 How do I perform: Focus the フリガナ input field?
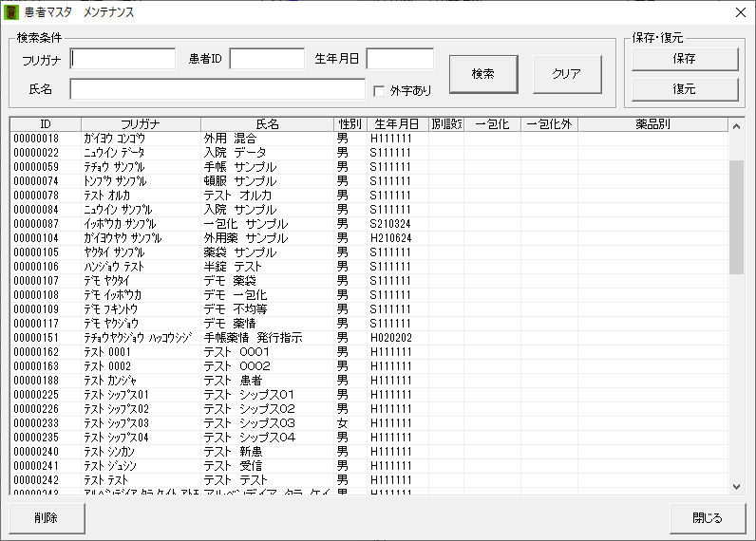[x=123, y=59]
